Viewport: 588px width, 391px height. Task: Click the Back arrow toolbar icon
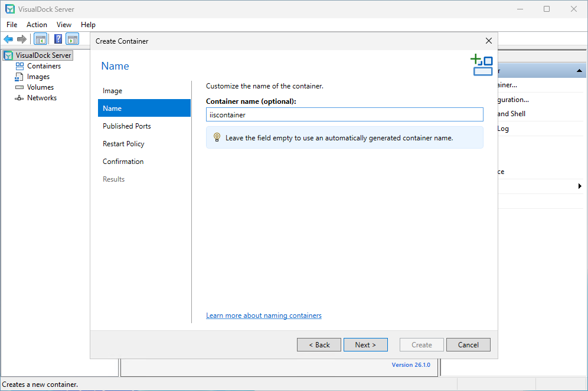point(8,39)
